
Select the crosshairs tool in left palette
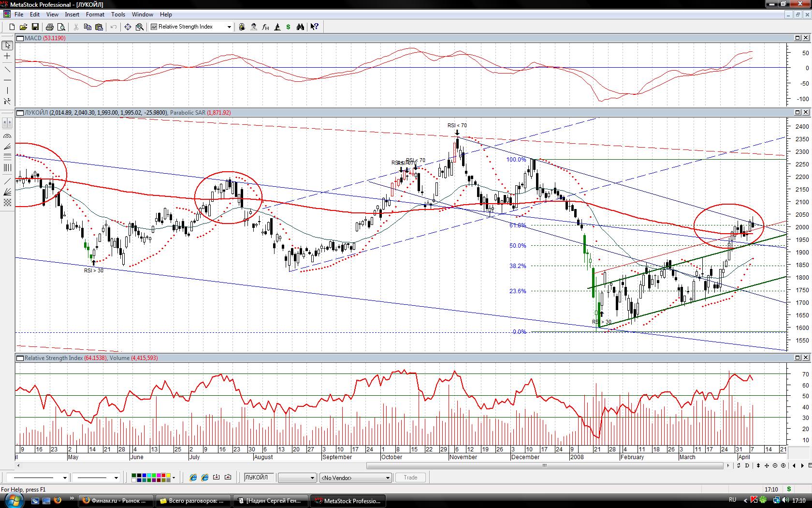(7, 57)
